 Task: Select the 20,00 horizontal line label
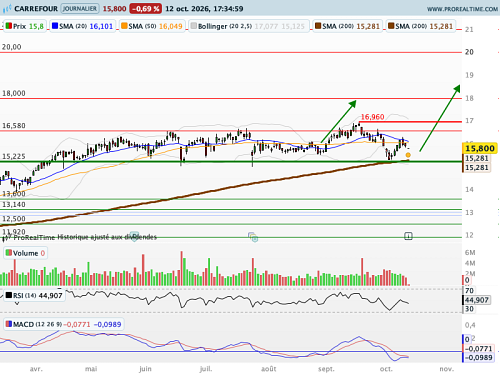pos(12,47)
